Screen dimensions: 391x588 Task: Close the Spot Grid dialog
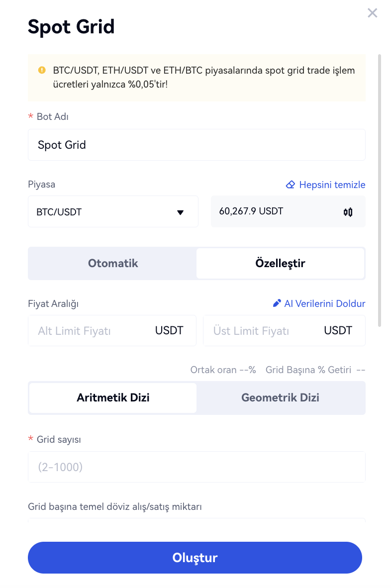pyautogui.click(x=372, y=13)
